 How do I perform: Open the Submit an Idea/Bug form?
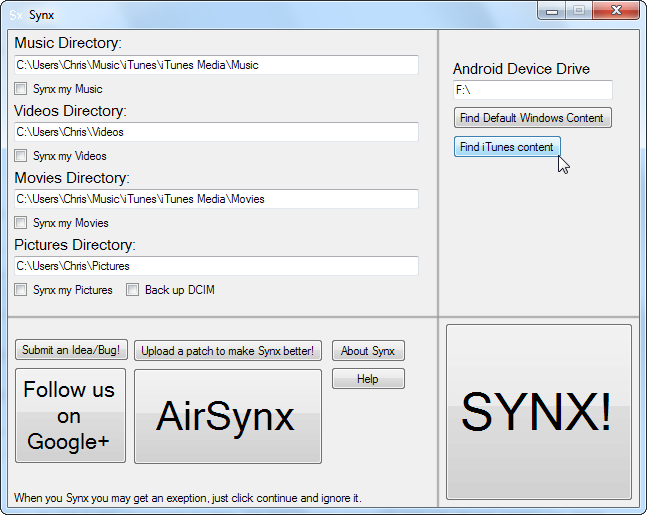tap(71, 350)
